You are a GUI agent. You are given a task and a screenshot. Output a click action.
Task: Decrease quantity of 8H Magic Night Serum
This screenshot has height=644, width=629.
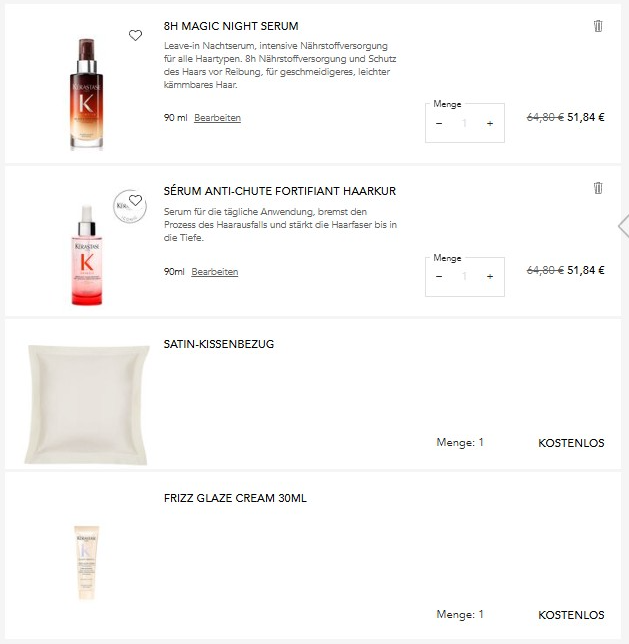[439, 123]
